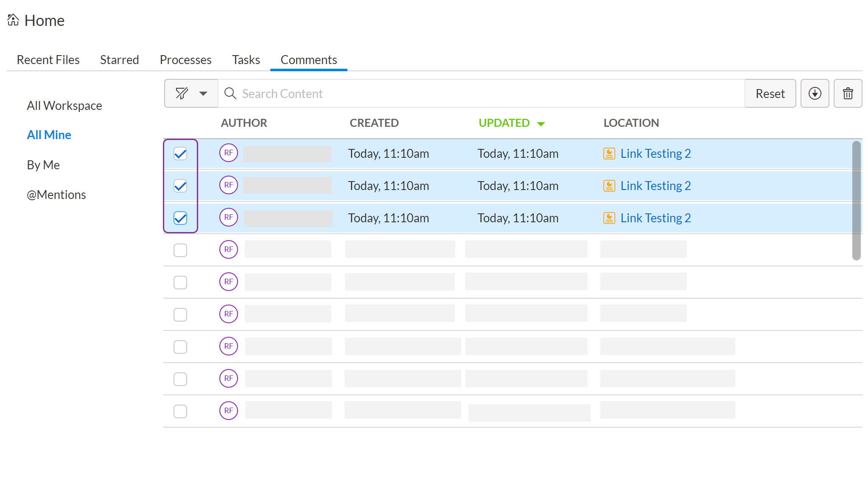
Task: Sort by CREATED column header
Action: [x=374, y=123]
